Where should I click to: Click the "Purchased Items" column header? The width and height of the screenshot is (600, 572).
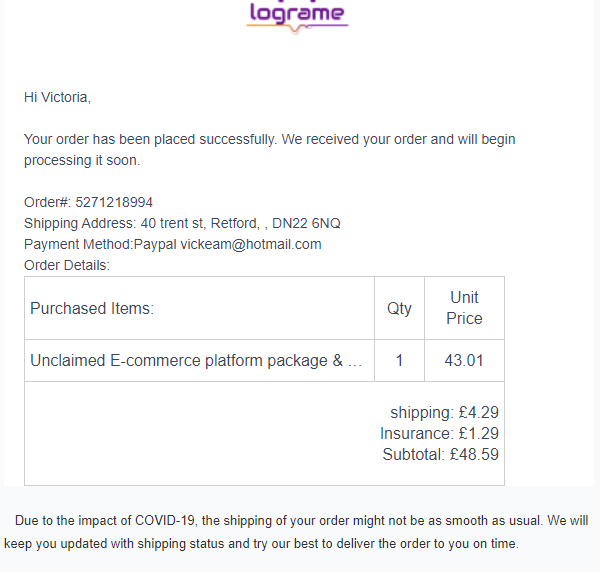pyautogui.click(x=92, y=308)
